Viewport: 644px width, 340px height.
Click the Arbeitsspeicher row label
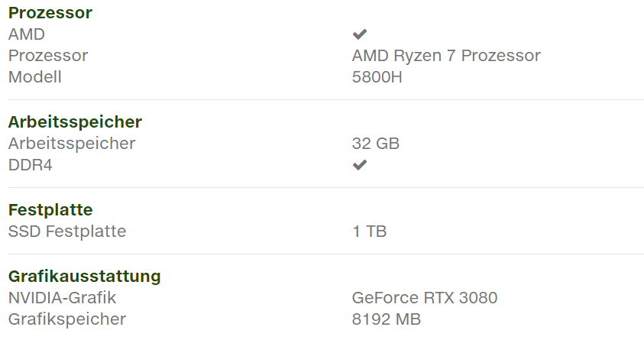click(x=72, y=144)
